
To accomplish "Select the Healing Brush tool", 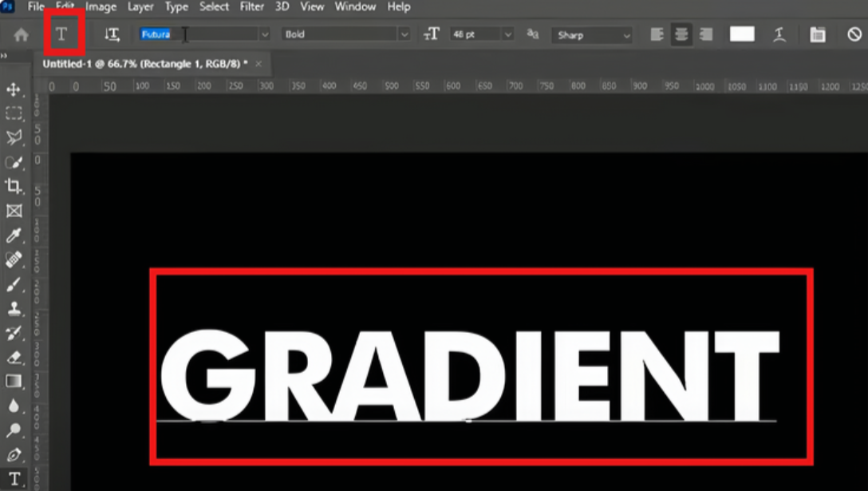I will tap(14, 259).
